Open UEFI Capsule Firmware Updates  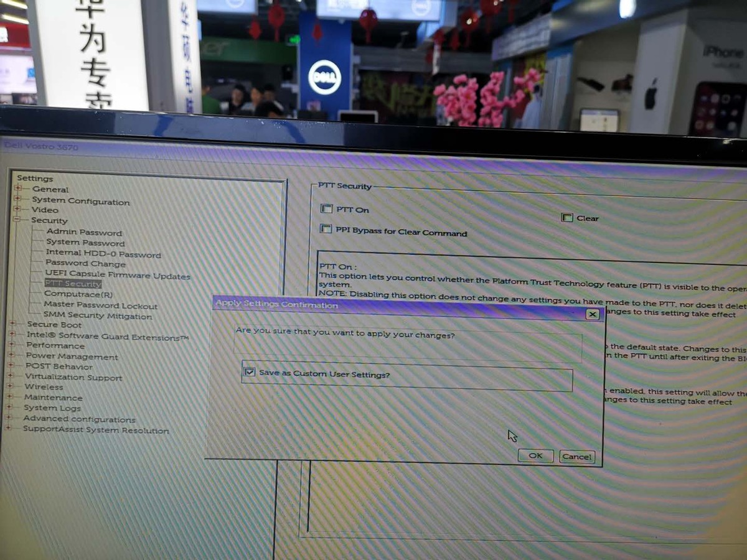[x=118, y=274]
